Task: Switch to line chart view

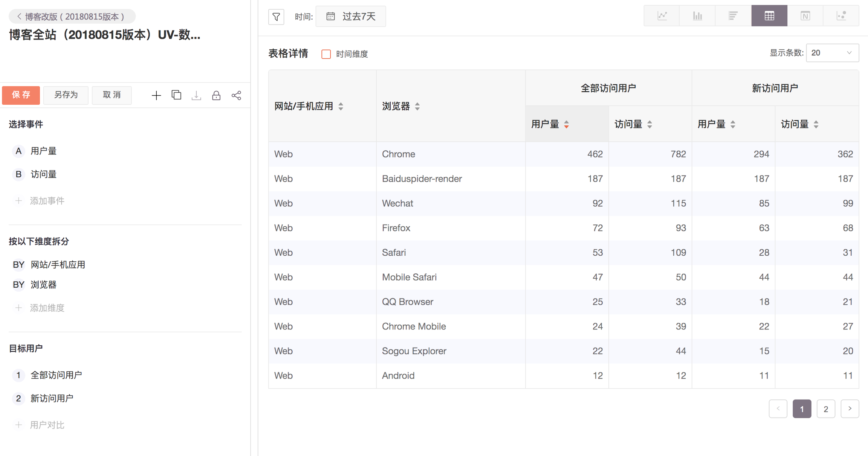Action: point(662,16)
